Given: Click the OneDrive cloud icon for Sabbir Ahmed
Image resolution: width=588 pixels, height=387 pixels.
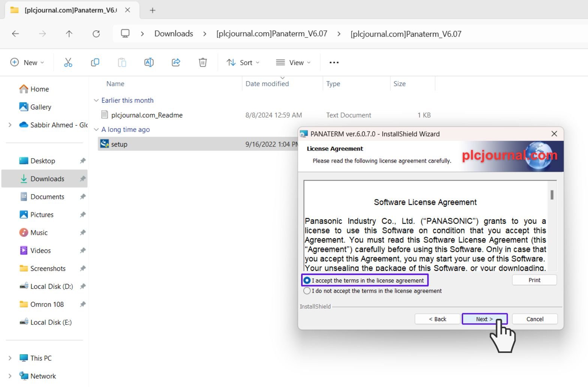Looking at the screenshot, I should pos(24,125).
